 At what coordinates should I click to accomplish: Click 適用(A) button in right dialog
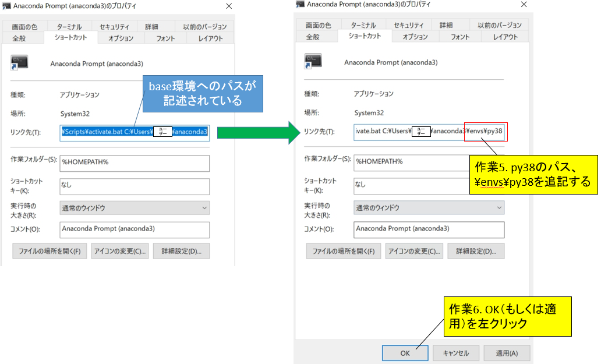507,353
